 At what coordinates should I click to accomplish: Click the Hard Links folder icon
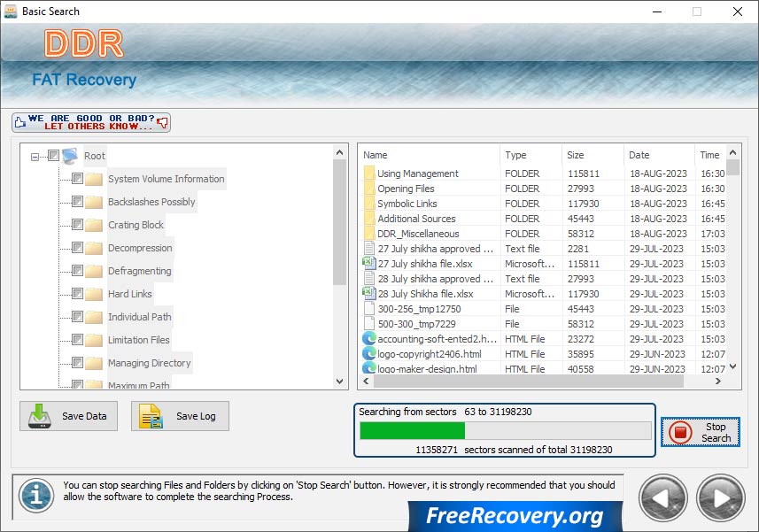pos(94,294)
